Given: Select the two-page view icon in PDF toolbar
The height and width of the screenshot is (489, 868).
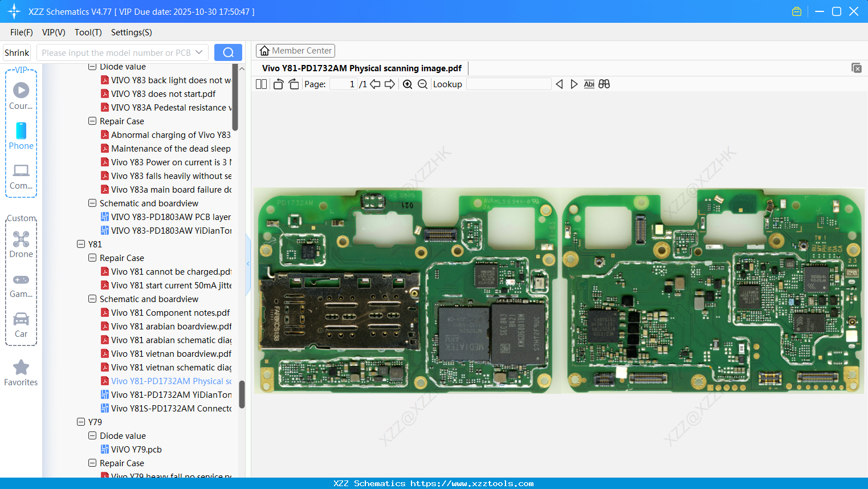Looking at the screenshot, I should (x=261, y=84).
